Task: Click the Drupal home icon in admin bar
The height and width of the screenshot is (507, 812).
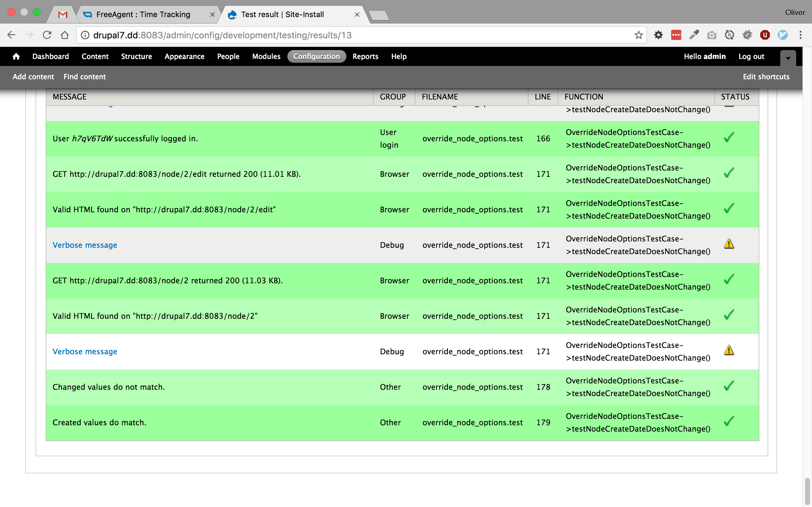Action: click(16, 56)
